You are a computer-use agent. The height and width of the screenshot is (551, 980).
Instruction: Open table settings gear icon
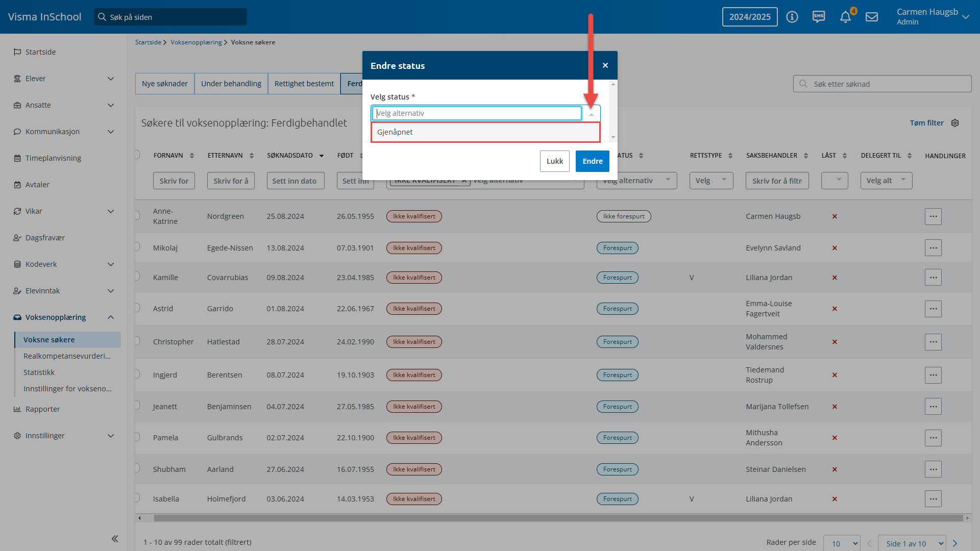tap(955, 123)
